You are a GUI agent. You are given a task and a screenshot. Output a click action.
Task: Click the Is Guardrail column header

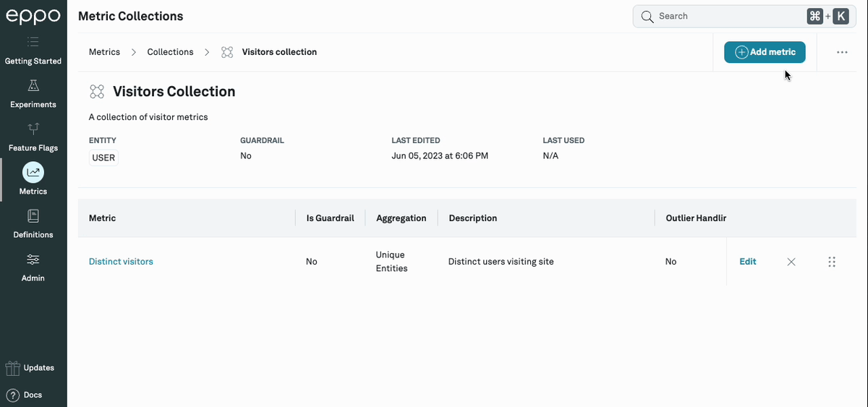pyautogui.click(x=330, y=218)
